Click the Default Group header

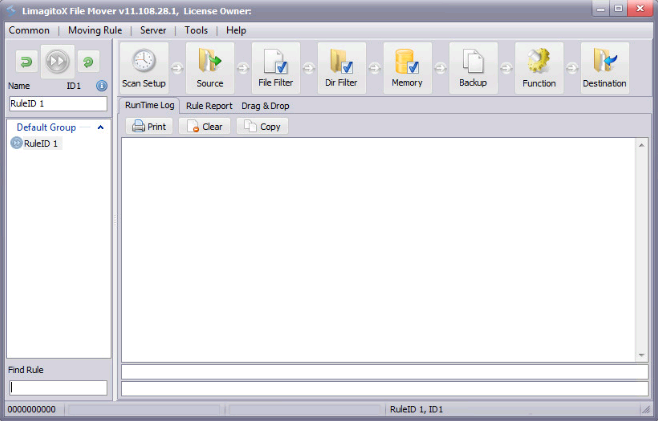tap(46, 127)
